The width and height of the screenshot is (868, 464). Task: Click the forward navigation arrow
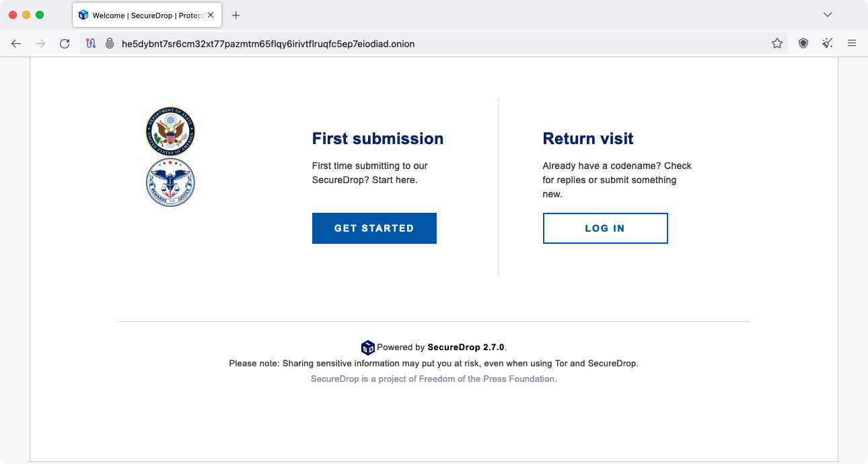(x=40, y=43)
